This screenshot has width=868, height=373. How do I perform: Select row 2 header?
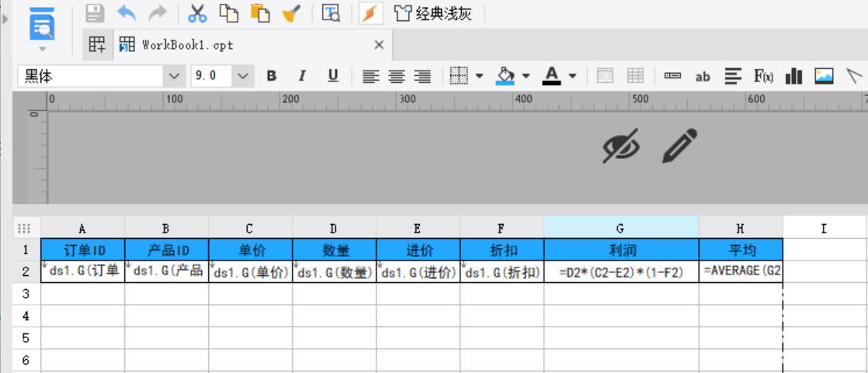click(x=26, y=271)
